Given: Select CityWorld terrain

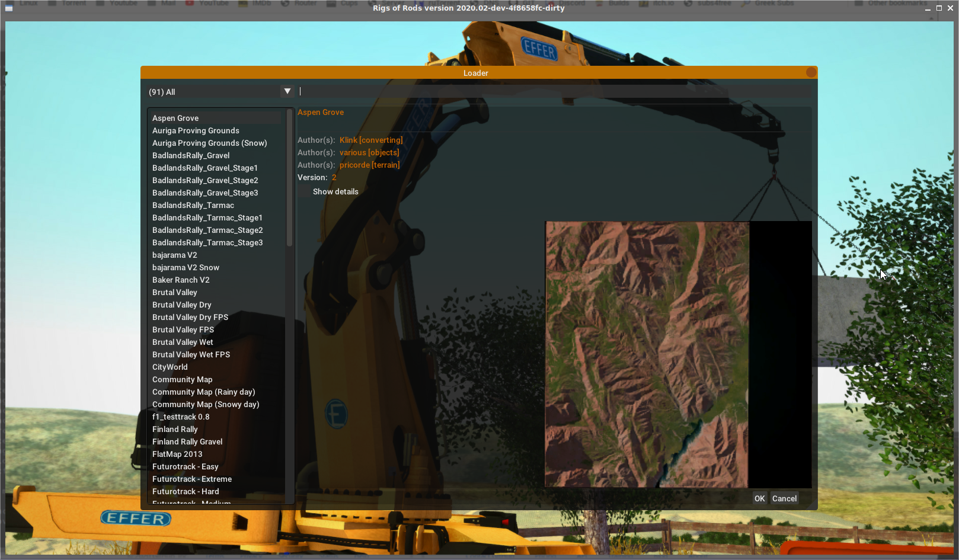Looking at the screenshot, I should 216,367.
